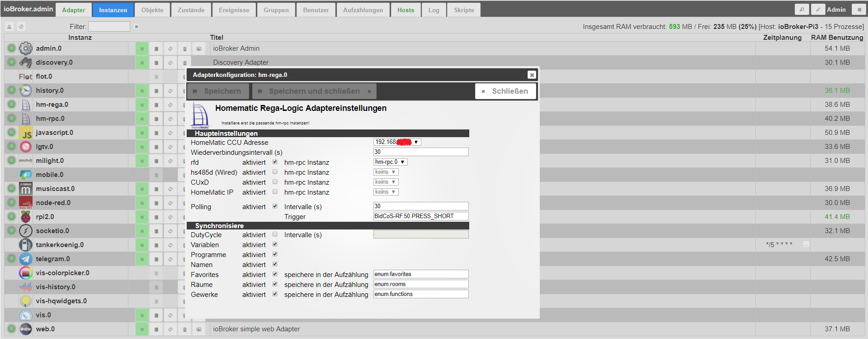The image size is (868, 339).
Task: Enable hs485d (Wired) checkbox
Action: click(275, 172)
